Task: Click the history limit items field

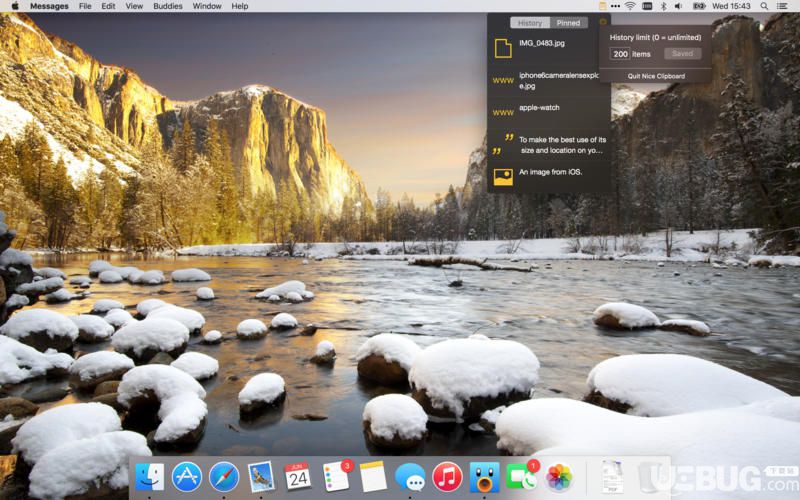Action: pos(620,54)
